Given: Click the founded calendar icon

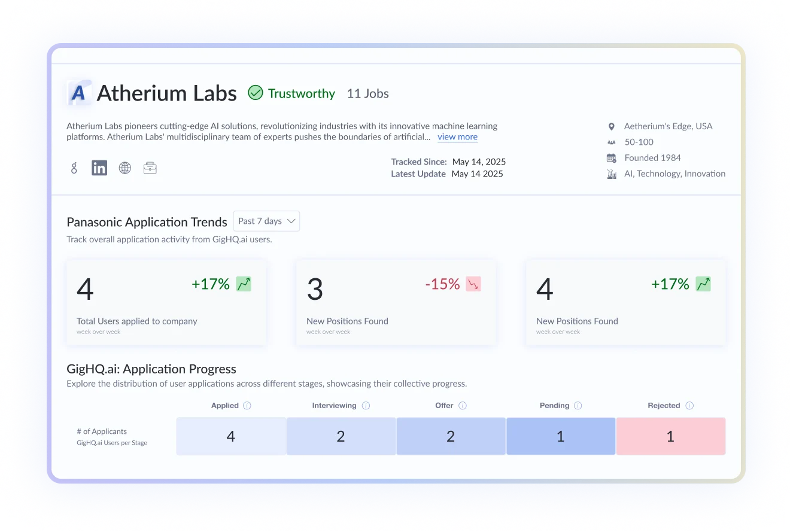Looking at the screenshot, I should (611, 158).
